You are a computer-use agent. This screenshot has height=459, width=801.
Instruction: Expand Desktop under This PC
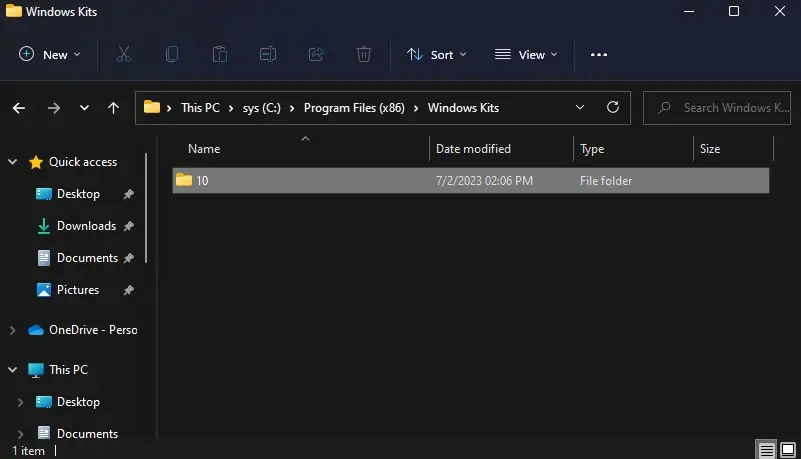coord(20,402)
